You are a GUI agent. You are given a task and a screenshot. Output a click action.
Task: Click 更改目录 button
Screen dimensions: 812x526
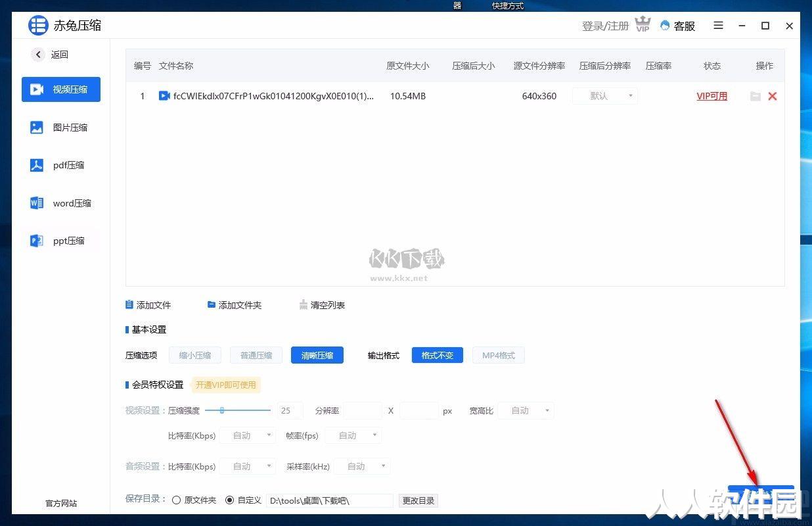pyautogui.click(x=418, y=500)
